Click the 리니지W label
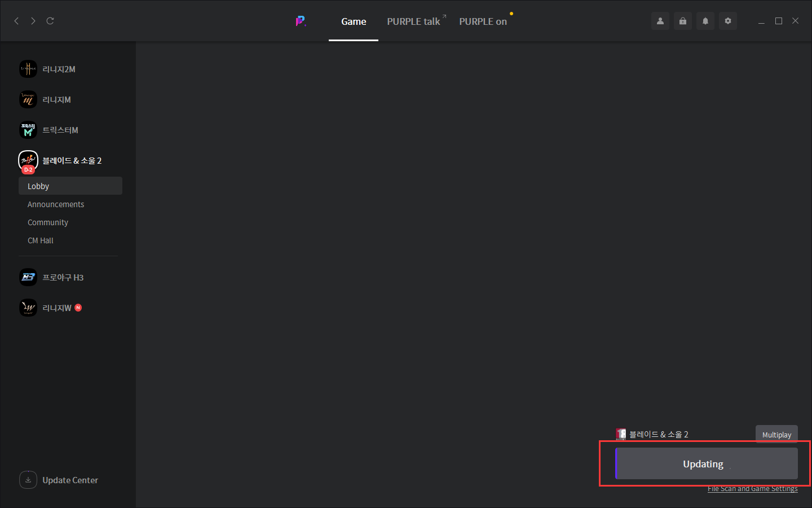The height and width of the screenshot is (508, 812). [57, 308]
